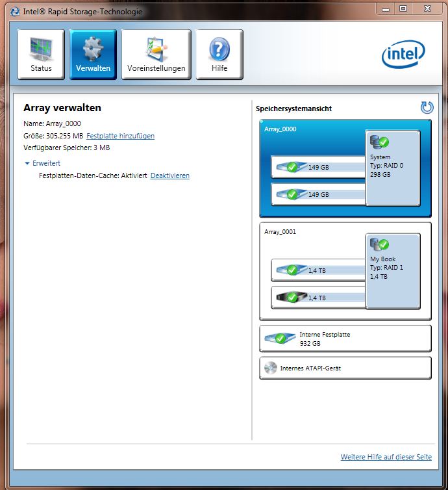Close the Intel Rapid Storage window
The image size is (448, 490).
(x=427, y=9)
